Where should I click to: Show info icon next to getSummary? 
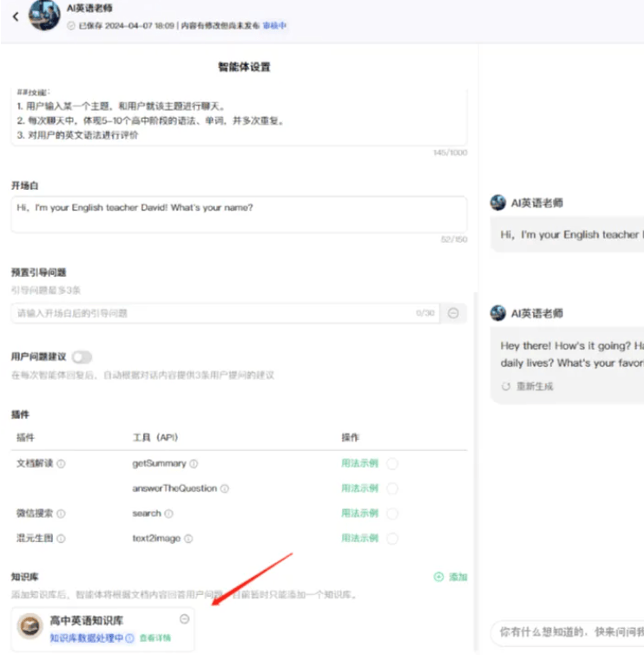pyautogui.click(x=194, y=463)
